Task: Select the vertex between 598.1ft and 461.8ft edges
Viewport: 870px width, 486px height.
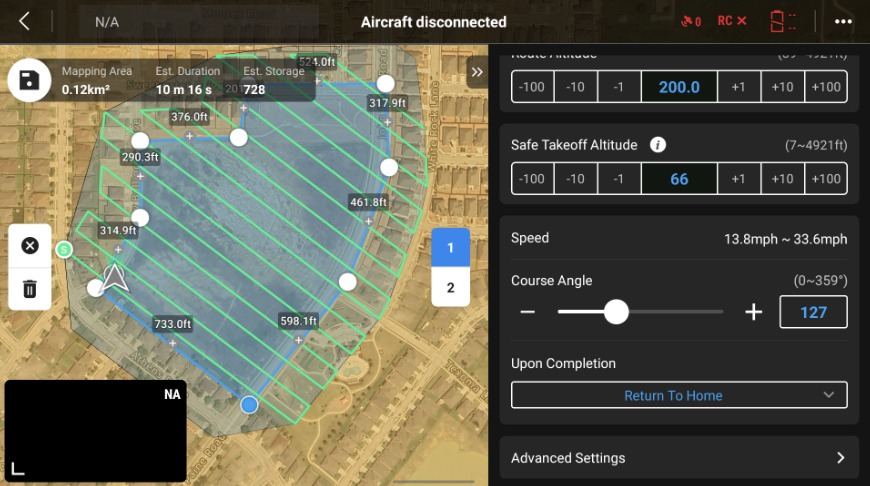Action: [x=348, y=282]
